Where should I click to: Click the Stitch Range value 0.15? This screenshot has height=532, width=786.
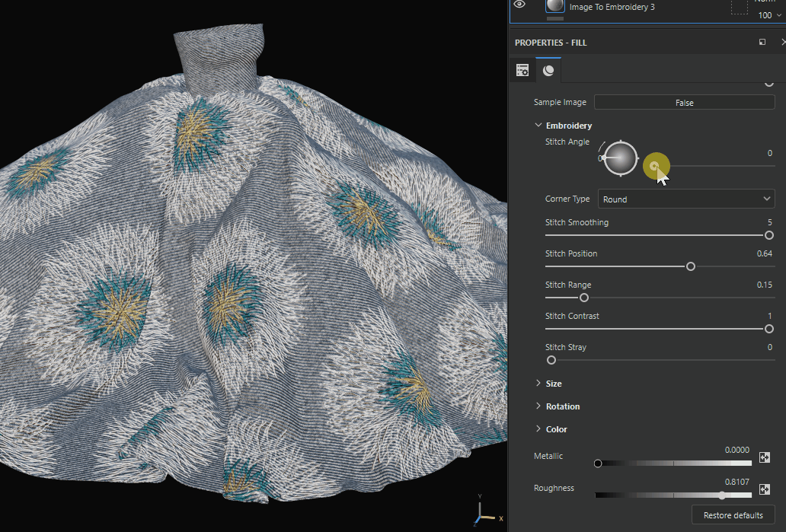click(765, 285)
